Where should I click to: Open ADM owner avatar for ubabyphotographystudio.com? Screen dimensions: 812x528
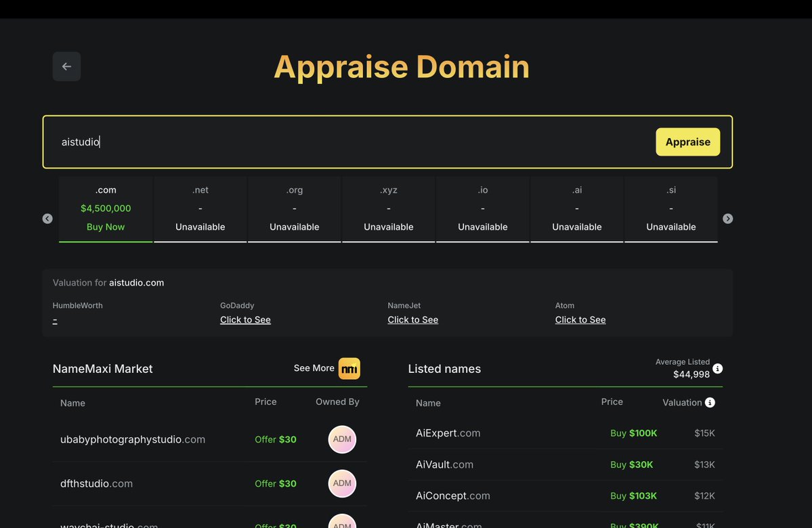click(x=342, y=439)
